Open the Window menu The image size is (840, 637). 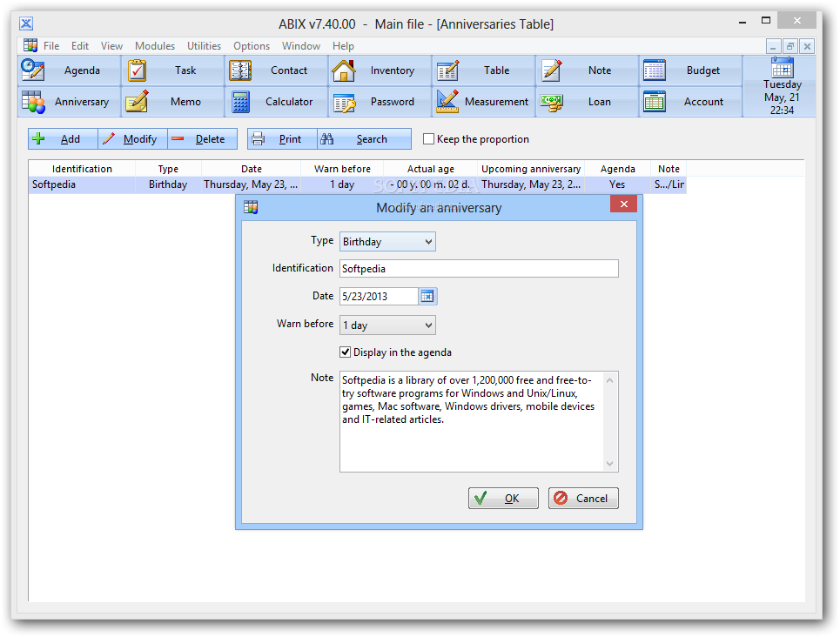(301, 46)
